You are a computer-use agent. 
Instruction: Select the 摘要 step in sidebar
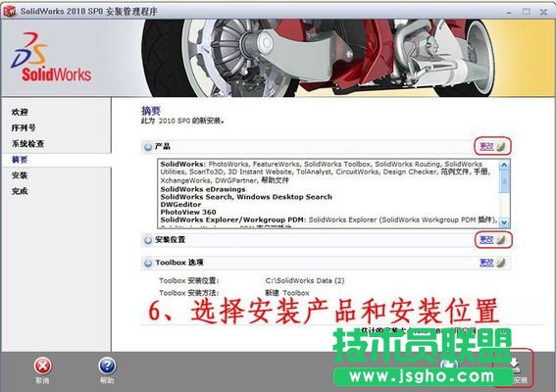pyautogui.click(x=20, y=160)
